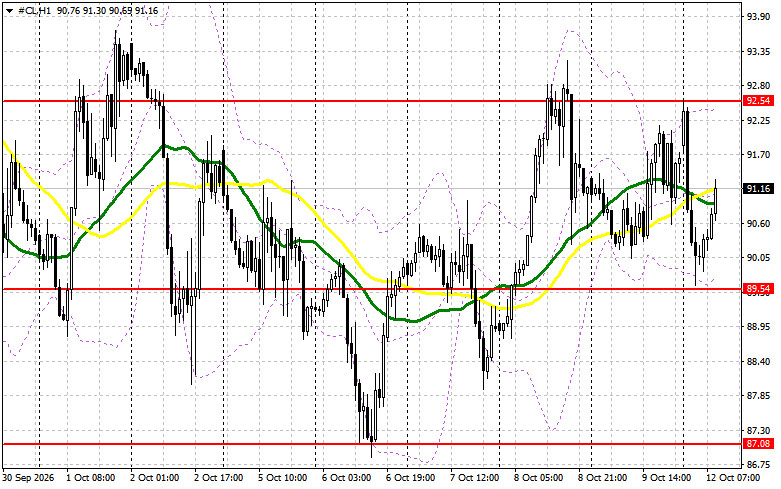Click the 6 Oct 03:00 time label
Image resolution: width=781 pixels, height=489 pixels.
(x=347, y=478)
